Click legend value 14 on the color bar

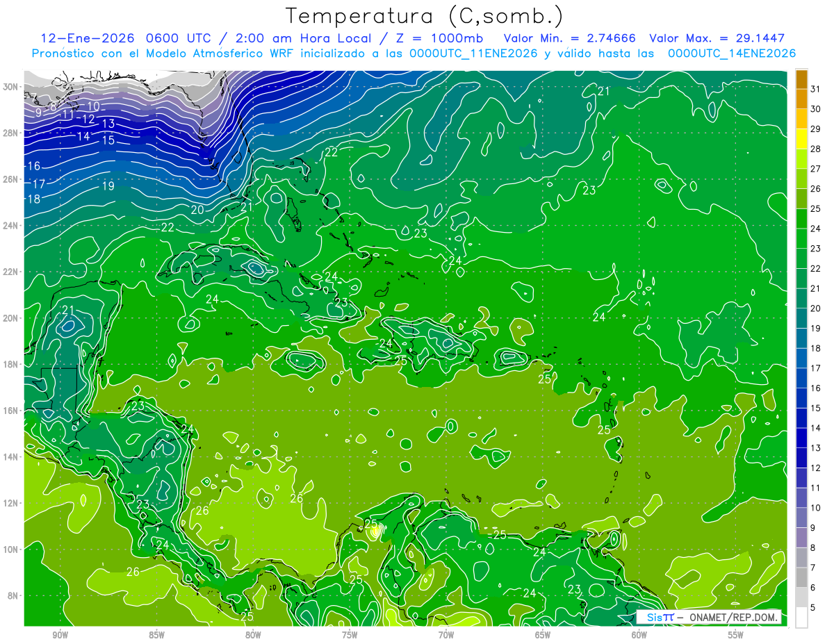(816, 428)
